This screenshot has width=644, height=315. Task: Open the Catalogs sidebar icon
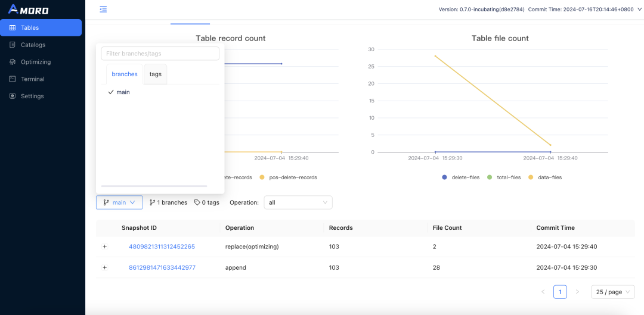pos(13,45)
